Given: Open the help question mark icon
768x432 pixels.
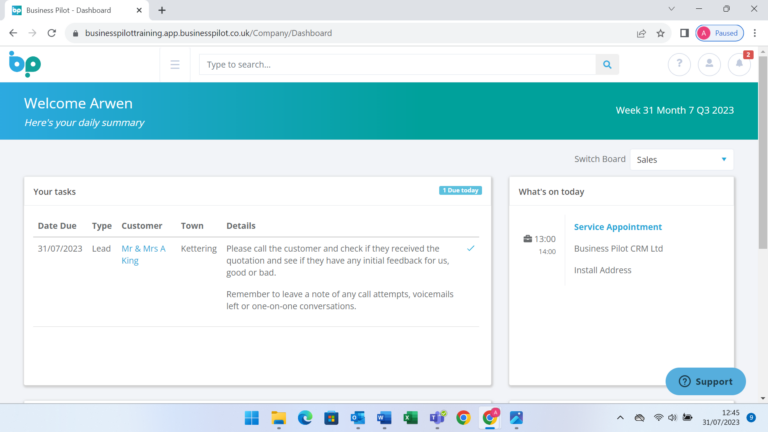Looking at the screenshot, I should (x=679, y=64).
